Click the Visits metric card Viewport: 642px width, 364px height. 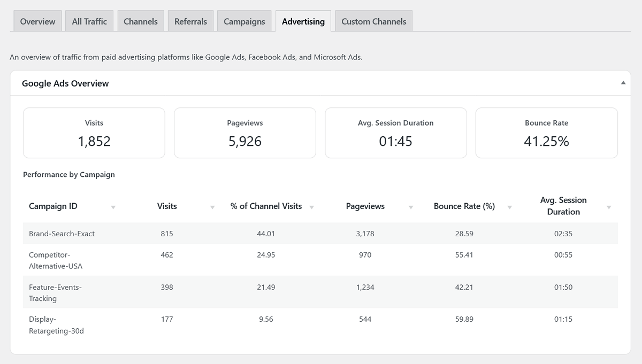[94, 133]
